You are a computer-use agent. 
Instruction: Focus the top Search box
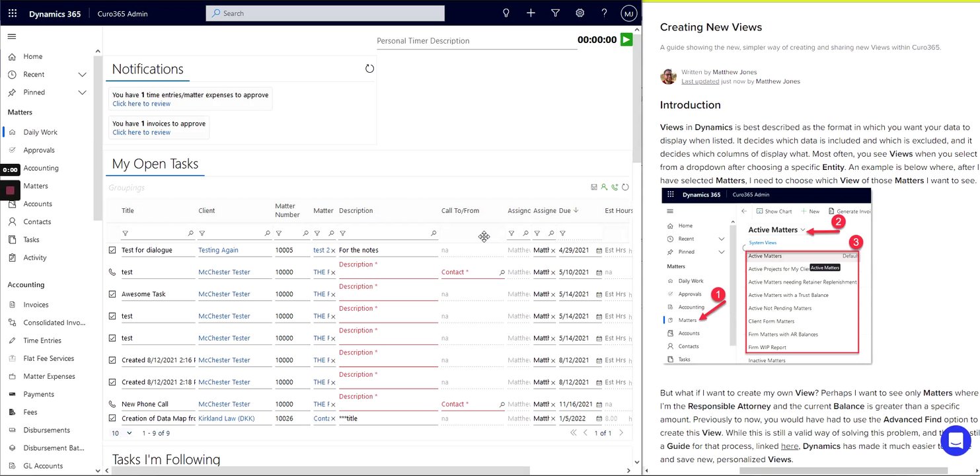tap(325, 13)
